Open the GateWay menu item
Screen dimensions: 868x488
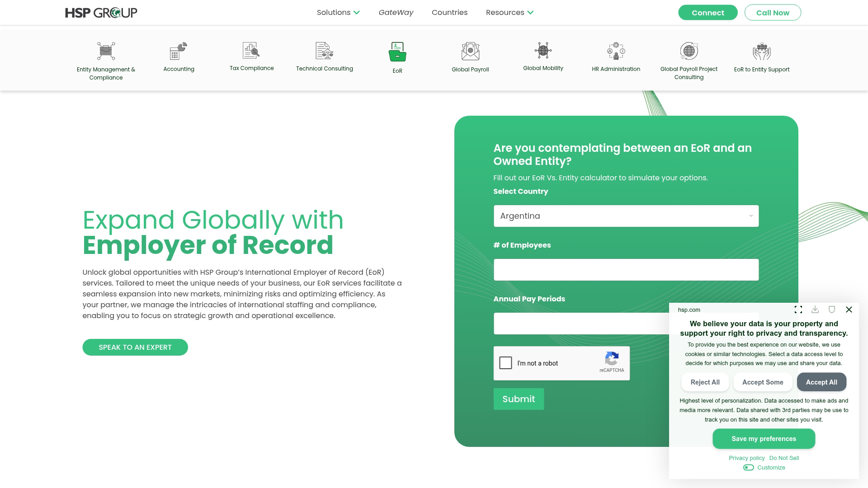tap(396, 12)
